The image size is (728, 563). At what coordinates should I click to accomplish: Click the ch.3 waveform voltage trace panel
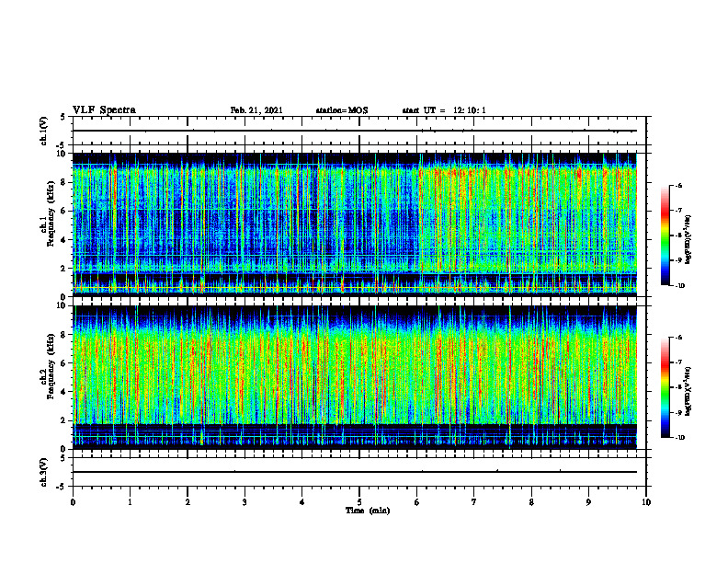pyautogui.click(x=359, y=472)
